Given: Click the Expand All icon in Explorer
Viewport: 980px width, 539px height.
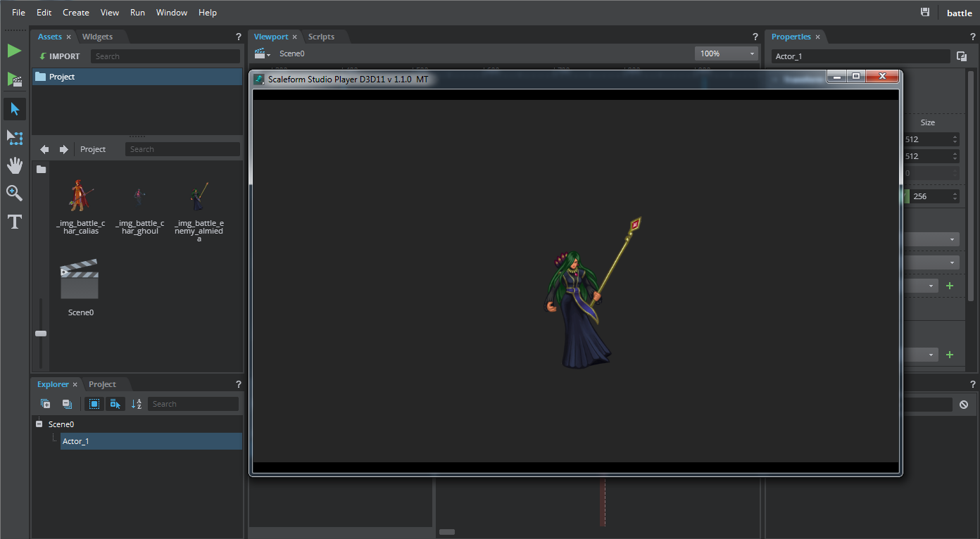Looking at the screenshot, I should click(x=45, y=404).
